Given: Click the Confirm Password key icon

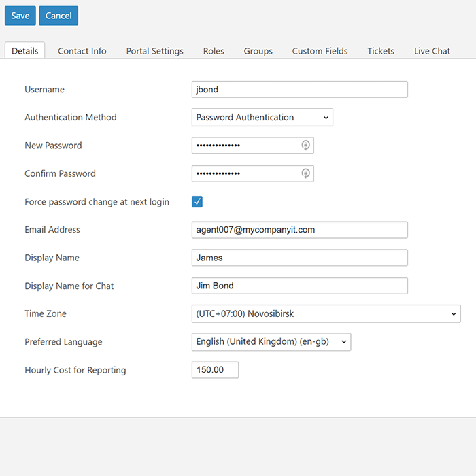Looking at the screenshot, I should 306,173.
